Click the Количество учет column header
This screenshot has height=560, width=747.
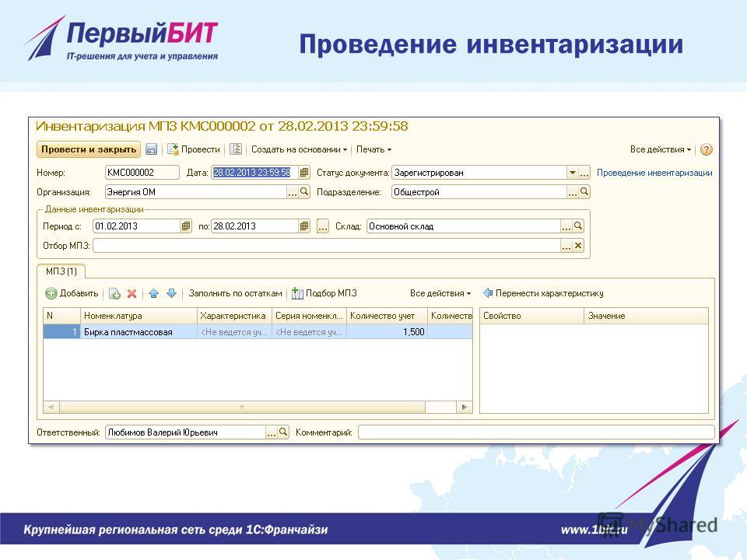[x=387, y=316]
